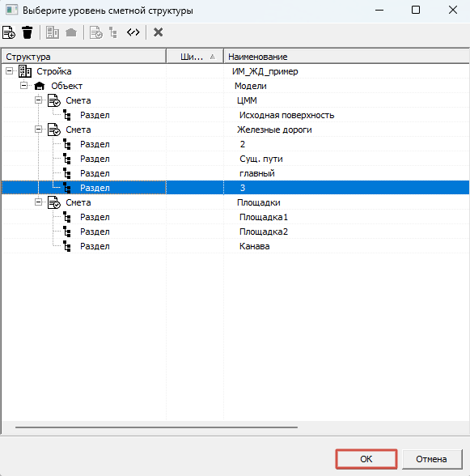Confirm selection with the OK button
This screenshot has width=470, height=476.
coord(366,459)
